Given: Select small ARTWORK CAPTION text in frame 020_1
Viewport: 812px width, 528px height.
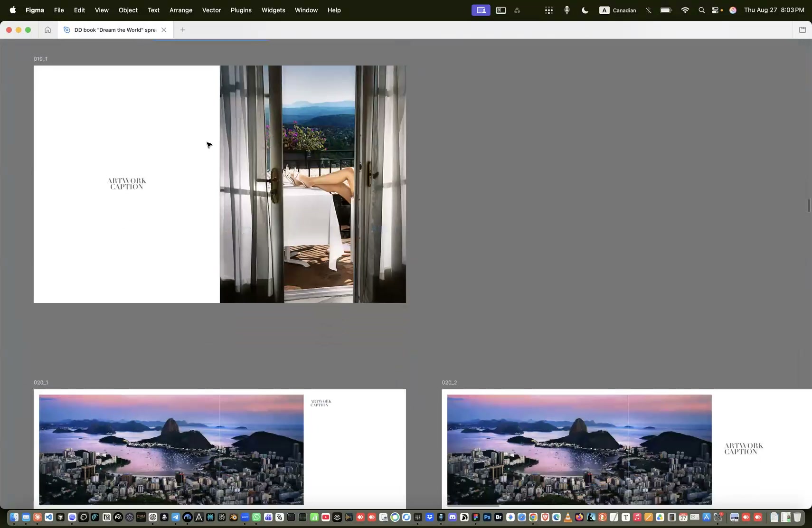Looking at the screenshot, I should (x=321, y=403).
